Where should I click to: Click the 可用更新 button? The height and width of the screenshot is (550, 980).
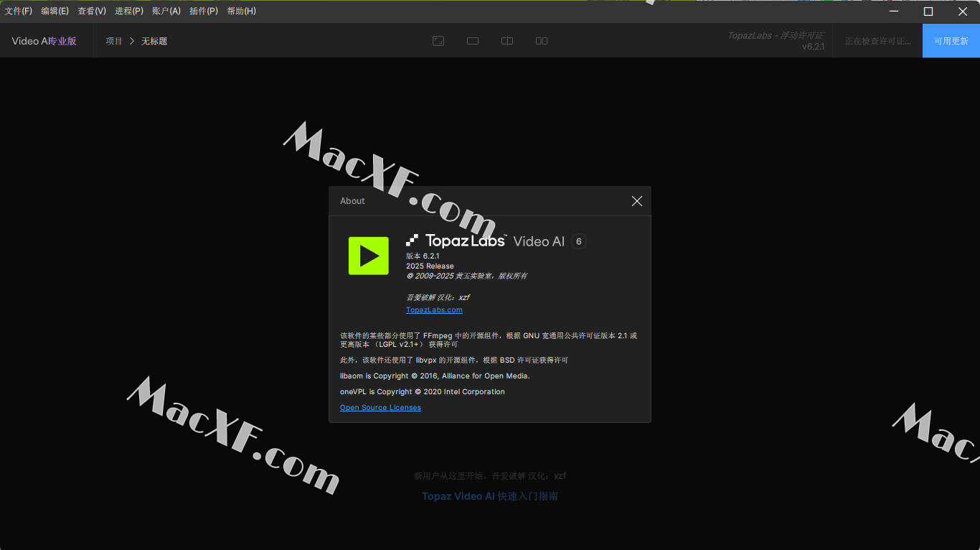click(951, 41)
